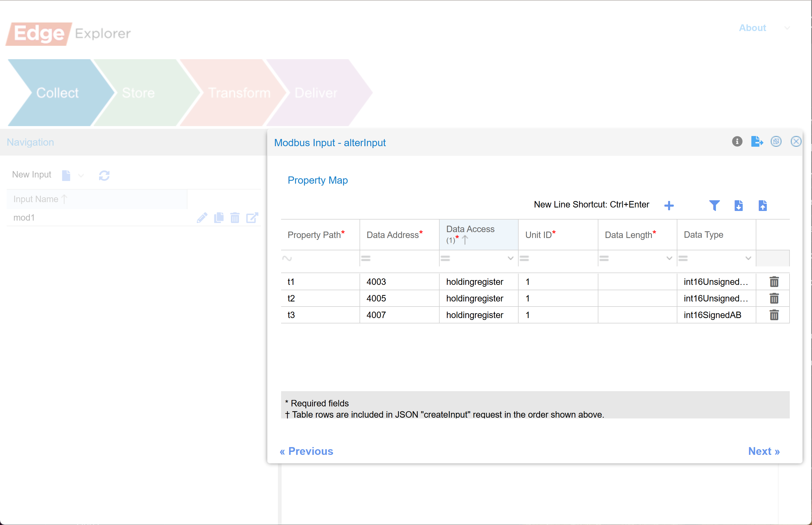The height and width of the screenshot is (525, 812).
Task: Expand the New Input dropdown arrow
Action: point(81,176)
